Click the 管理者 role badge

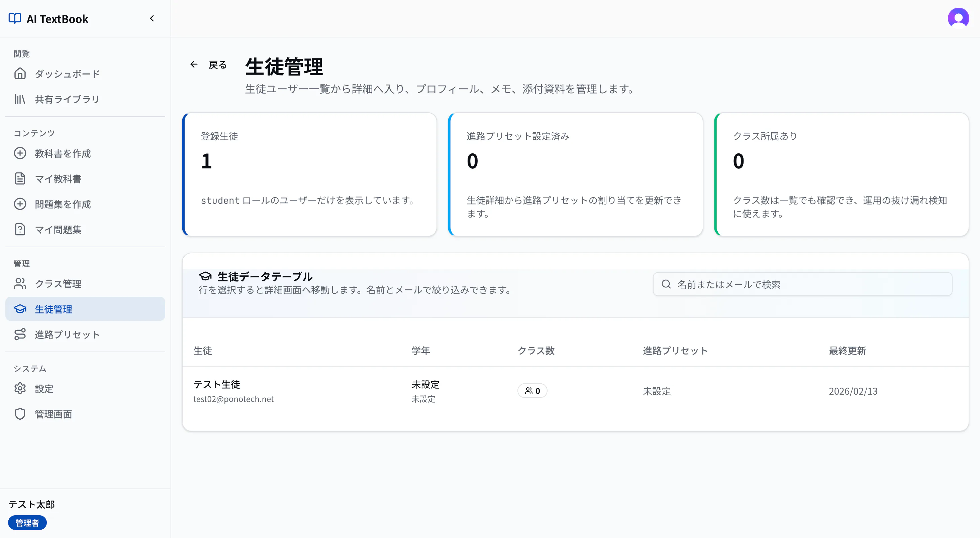coord(27,523)
